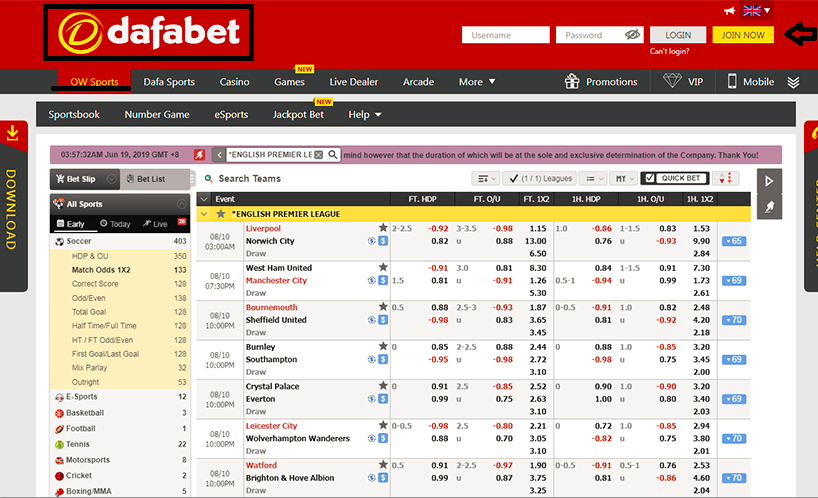Screen dimensions: 818x498
Task: Open the Casino tab
Action: (x=234, y=82)
